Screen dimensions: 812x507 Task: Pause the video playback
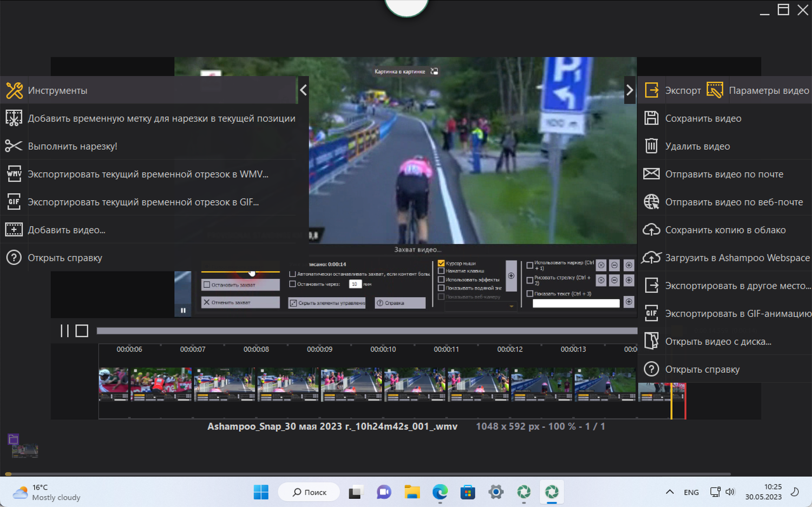[x=64, y=331]
